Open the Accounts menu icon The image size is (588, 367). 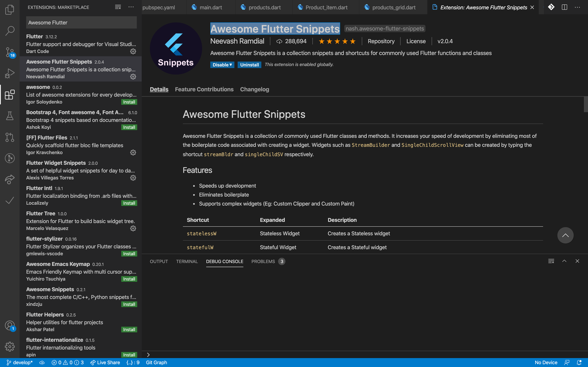coord(10,325)
